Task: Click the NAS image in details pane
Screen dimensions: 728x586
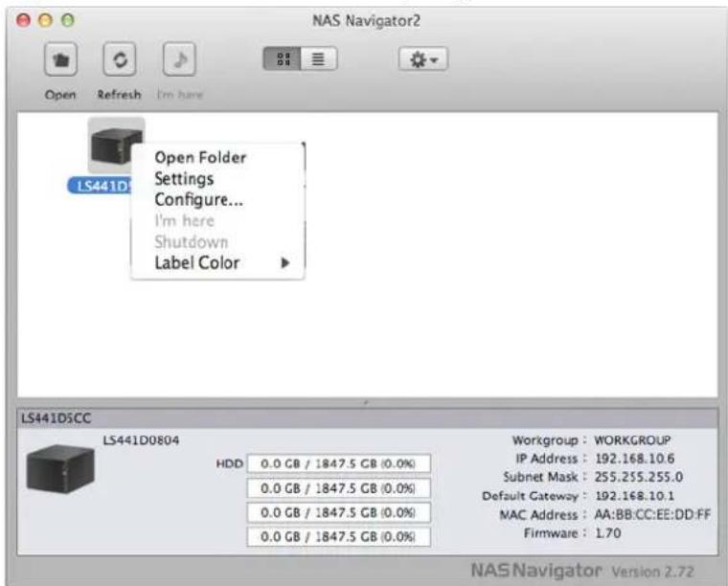Action: tap(60, 468)
